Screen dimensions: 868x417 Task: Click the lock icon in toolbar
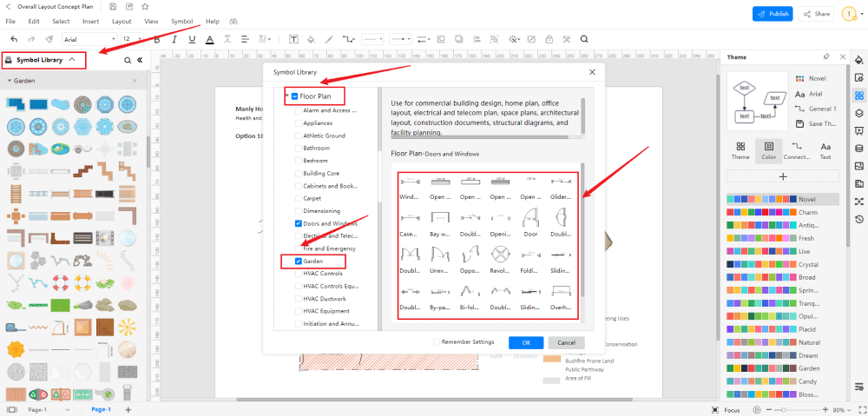tap(549, 39)
